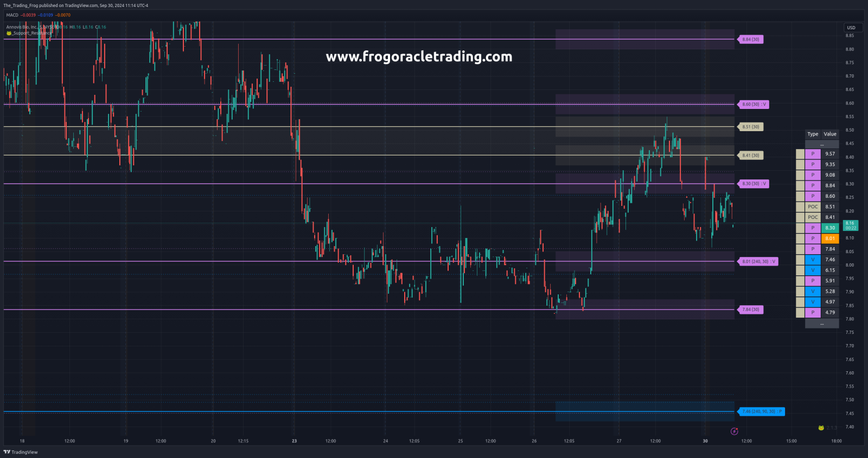Click the 8.60 (30) : V level label
868x458 pixels.
pyautogui.click(x=754, y=104)
